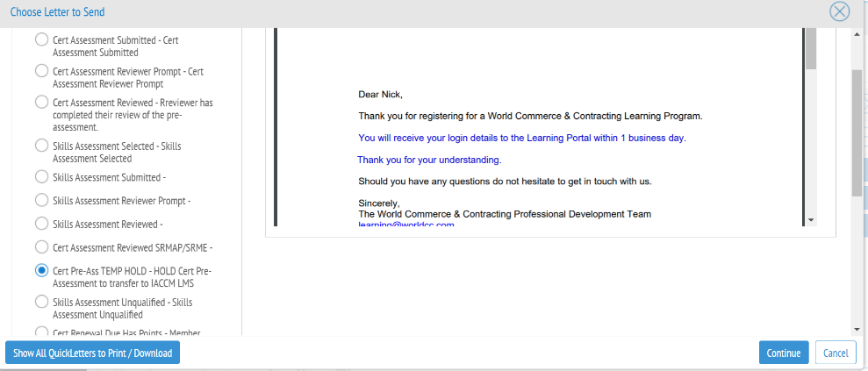Click the dialog's outer vertical scrollbar thumb
The image size is (868, 371).
(857, 132)
